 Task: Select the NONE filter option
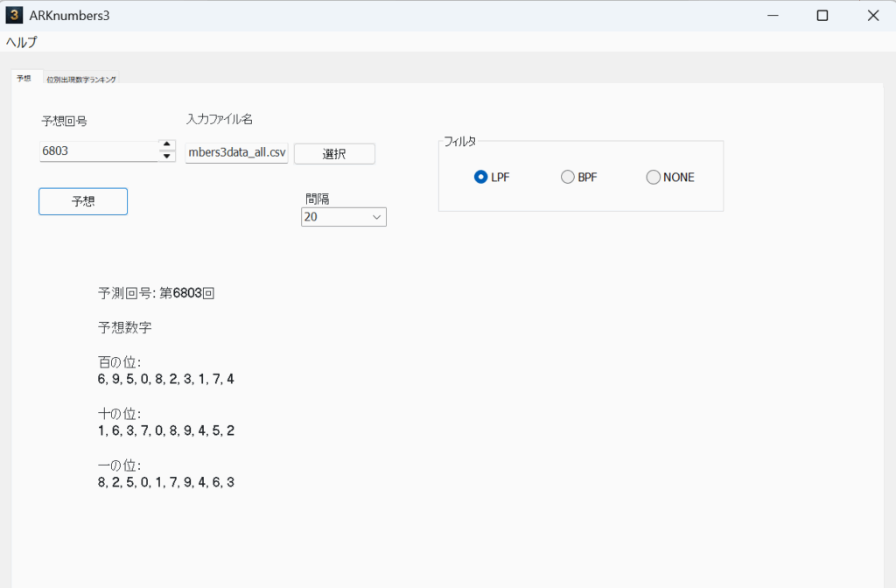pyautogui.click(x=654, y=177)
